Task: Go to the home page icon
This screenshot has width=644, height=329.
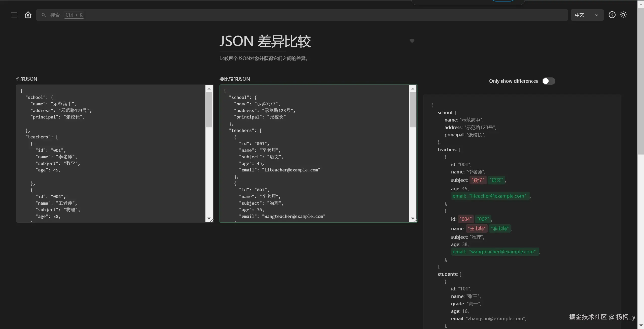Action: [28, 15]
